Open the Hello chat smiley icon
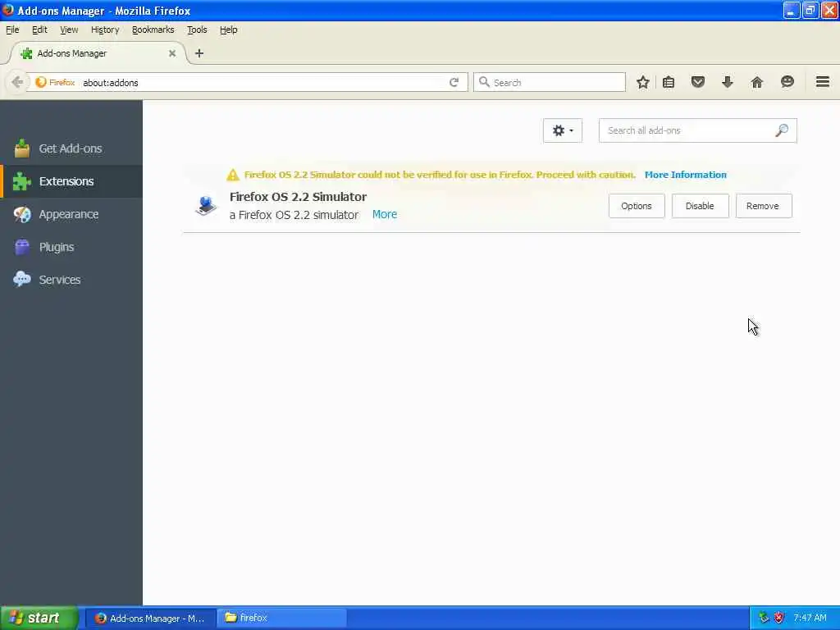 click(x=787, y=82)
